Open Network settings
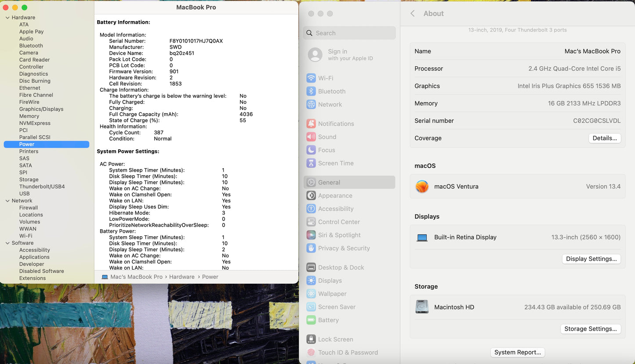The height and width of the screenshot is (364, 635). click(330, 104)
